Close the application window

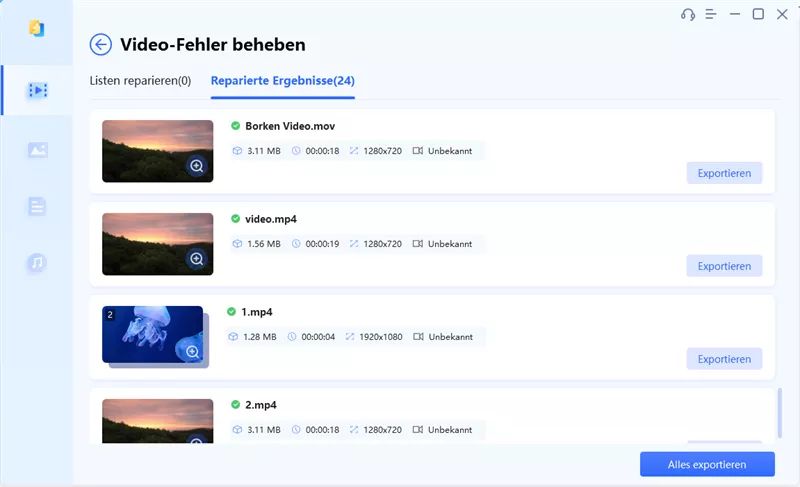(x=782, y=14)
